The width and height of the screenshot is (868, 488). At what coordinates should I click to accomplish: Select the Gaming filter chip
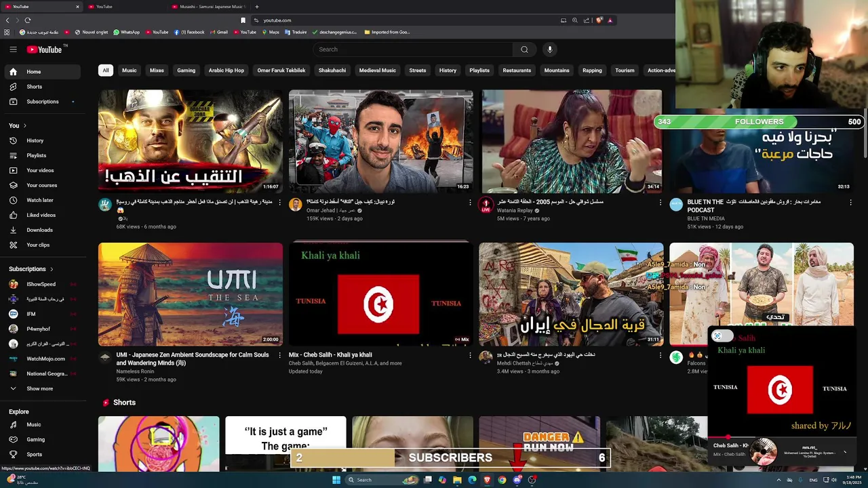coord(186,70)
